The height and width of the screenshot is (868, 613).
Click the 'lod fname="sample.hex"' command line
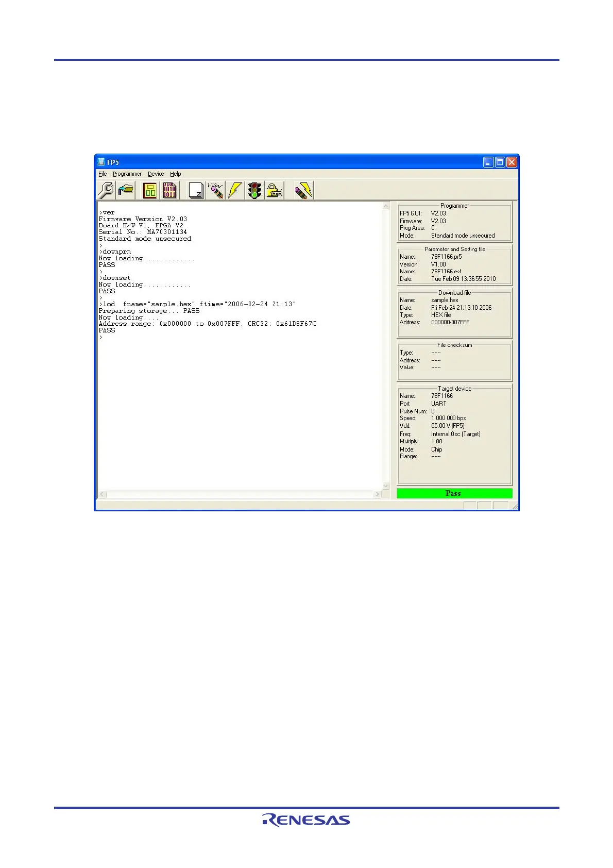pyautogui.click(x=197, y=304)
